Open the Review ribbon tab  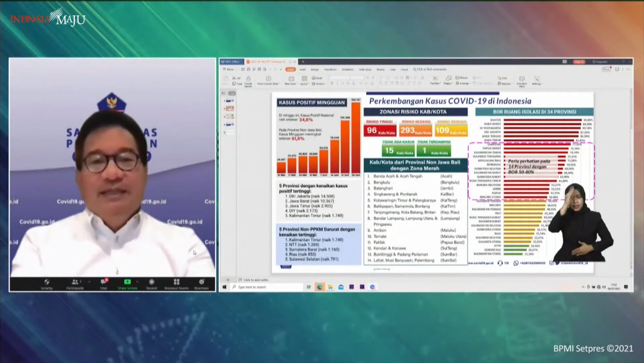[380, 69]
